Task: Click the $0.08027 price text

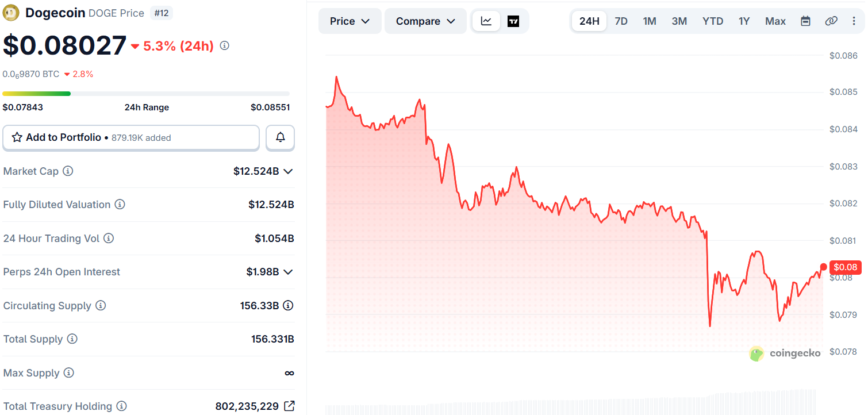Action: [64, 45]
